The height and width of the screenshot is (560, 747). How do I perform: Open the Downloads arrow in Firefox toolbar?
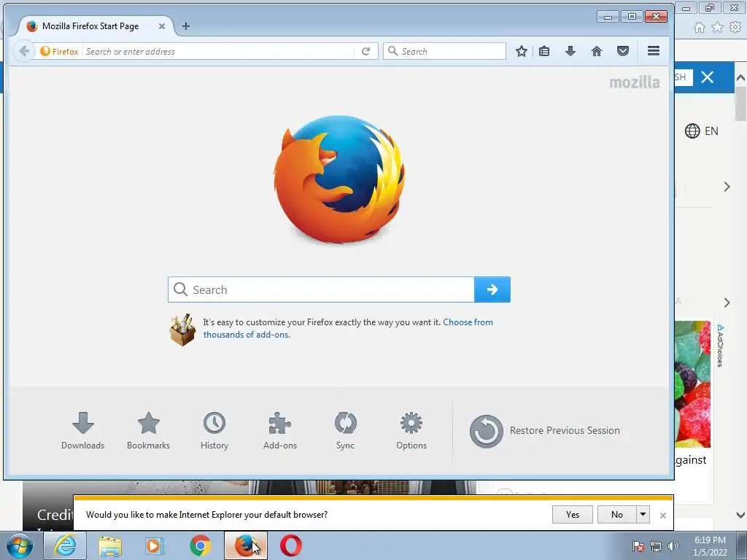570,51
